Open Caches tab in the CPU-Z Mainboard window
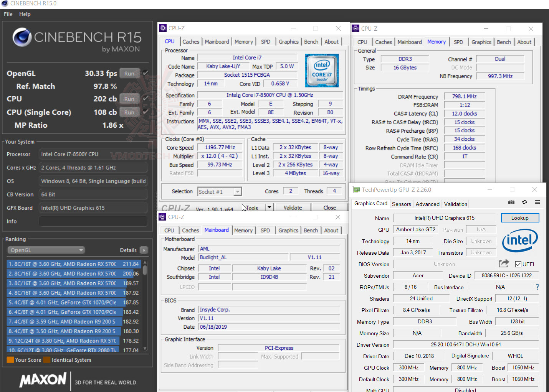 click(x=190, y=231)
